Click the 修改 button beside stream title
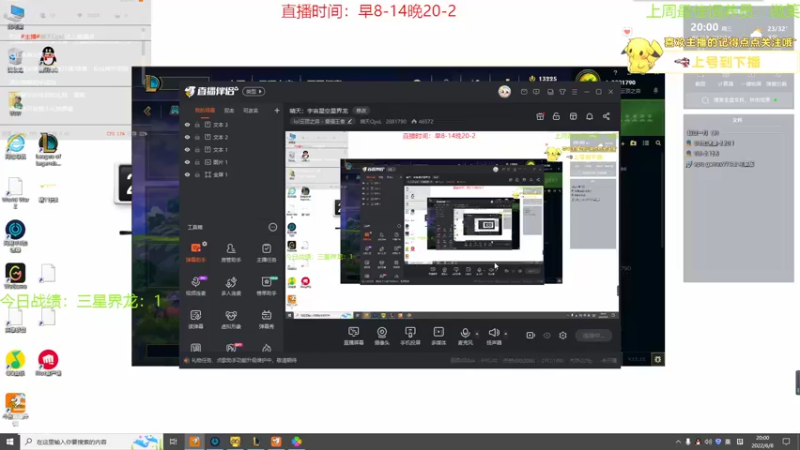 coord(361,111)
